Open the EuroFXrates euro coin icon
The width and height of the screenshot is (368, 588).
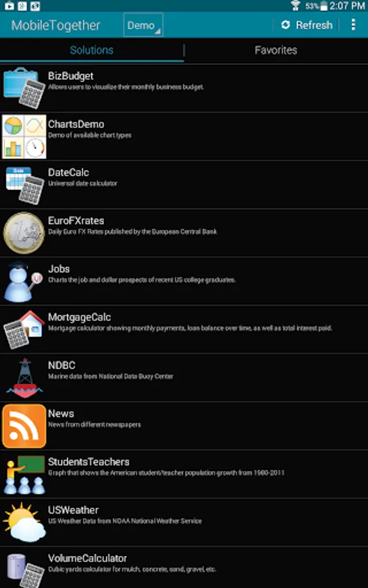coord(24,233)
